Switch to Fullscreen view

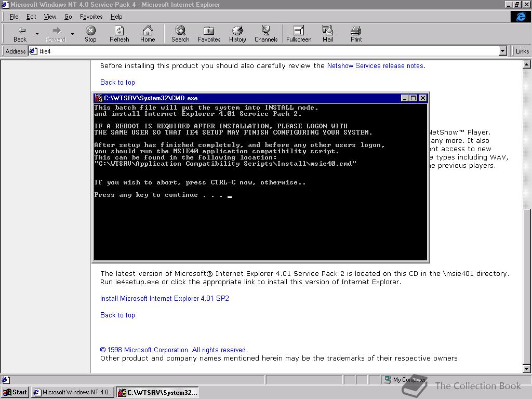[299, 34]
